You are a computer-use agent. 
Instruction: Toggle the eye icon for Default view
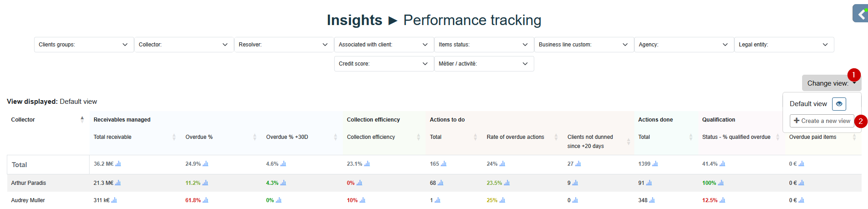[x=839, y=104]
